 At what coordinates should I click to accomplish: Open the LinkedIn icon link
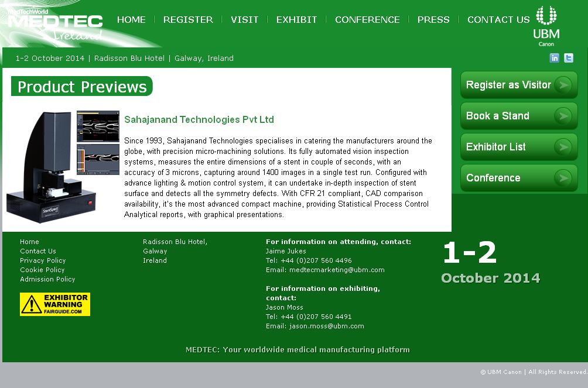(x=554, y=58)
